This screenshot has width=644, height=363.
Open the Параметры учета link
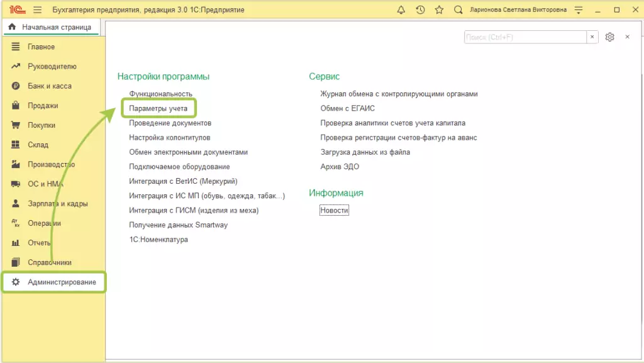pyautogui.click(x=158, y=108)
